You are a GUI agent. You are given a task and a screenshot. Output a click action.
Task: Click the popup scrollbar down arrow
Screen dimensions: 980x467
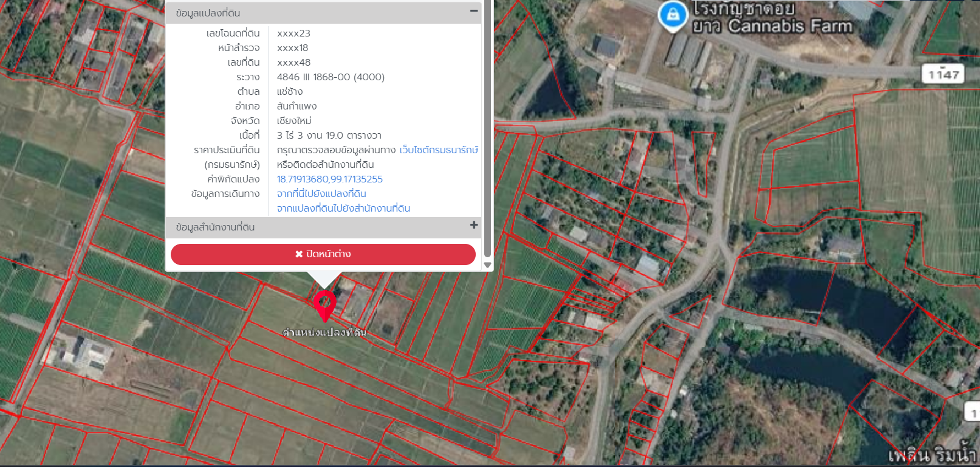point(487,265)
